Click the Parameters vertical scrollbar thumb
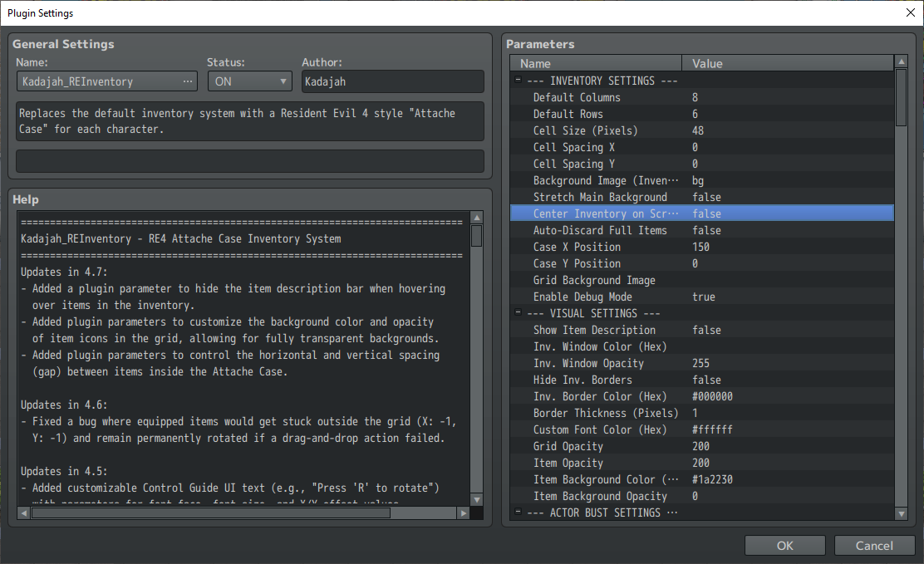This screenshot has height=564, width=924. click(x=901, y=98)
